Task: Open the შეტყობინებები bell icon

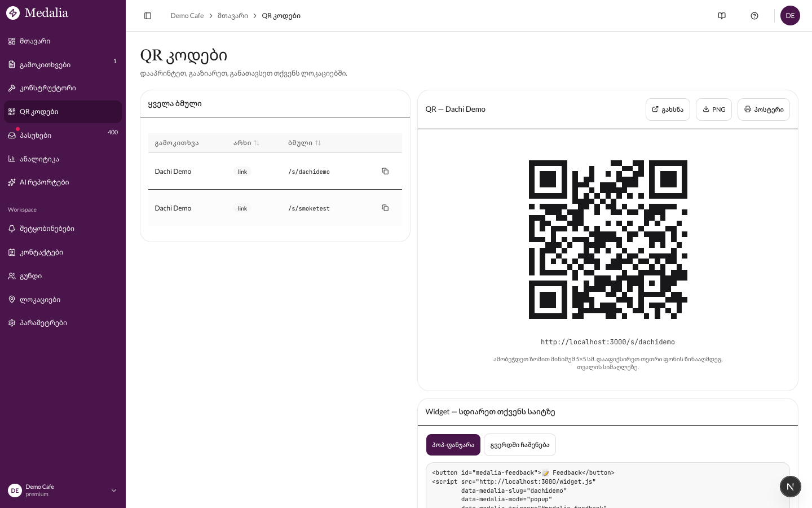Action: [x=12, y=229]
